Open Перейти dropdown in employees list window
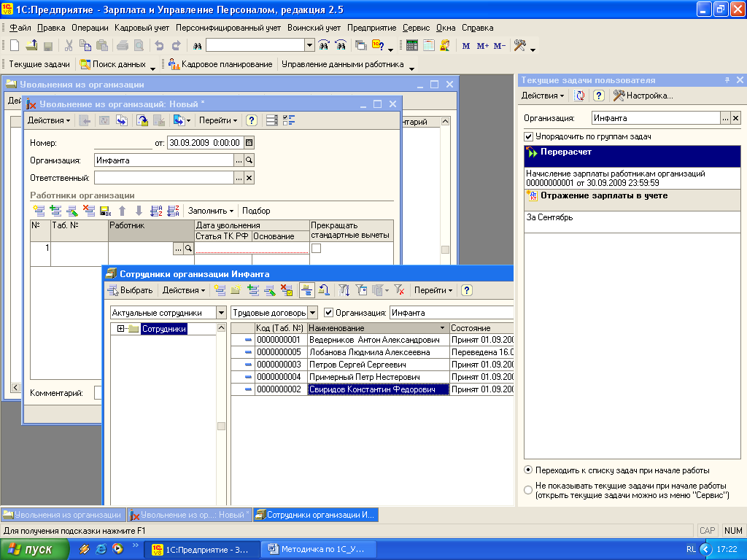This screenshot has height=560, width=747. tap(433, 290)
